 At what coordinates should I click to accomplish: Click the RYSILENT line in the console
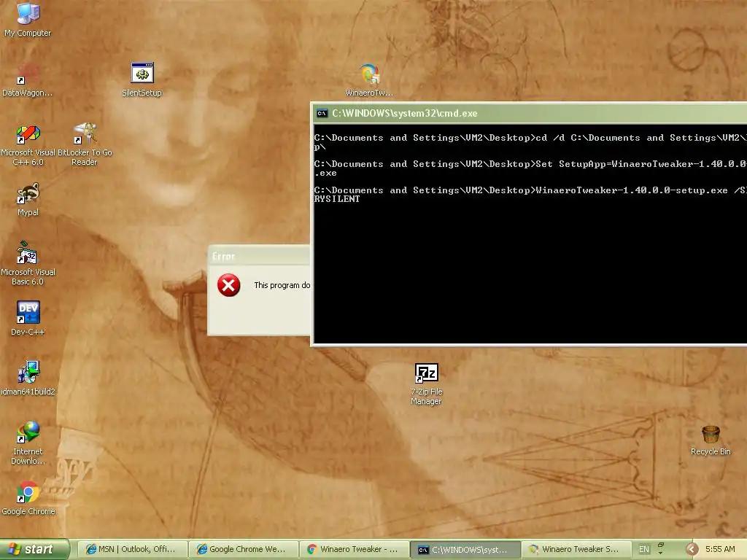click(x=337, y=199)
